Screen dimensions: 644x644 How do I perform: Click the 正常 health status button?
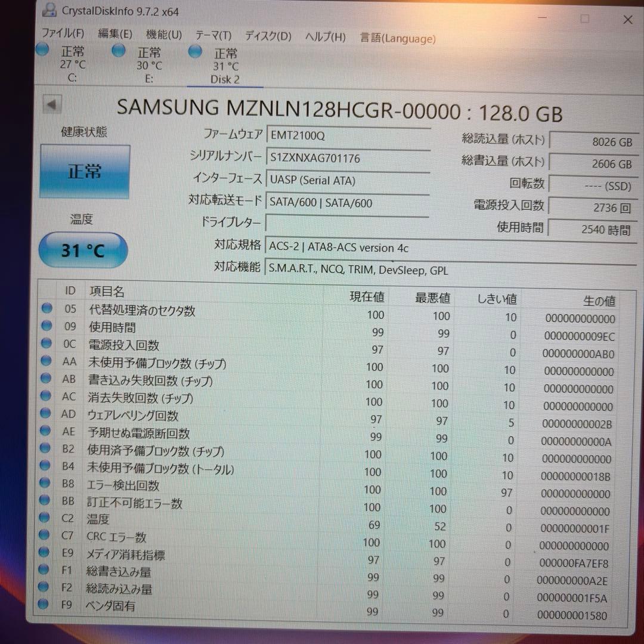point(85,171)
